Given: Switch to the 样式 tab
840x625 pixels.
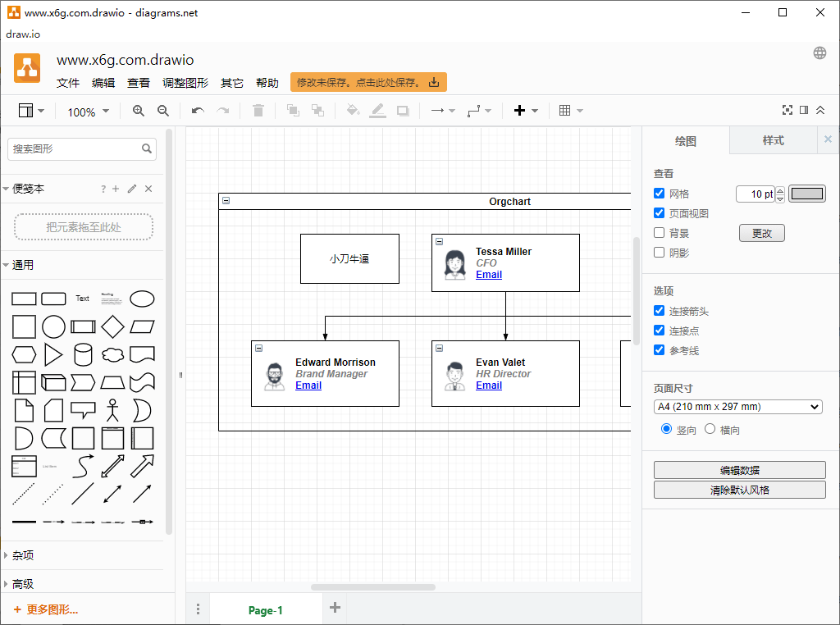Looking at the screenshot, I should pyautogui.click(x=772, y=140).
